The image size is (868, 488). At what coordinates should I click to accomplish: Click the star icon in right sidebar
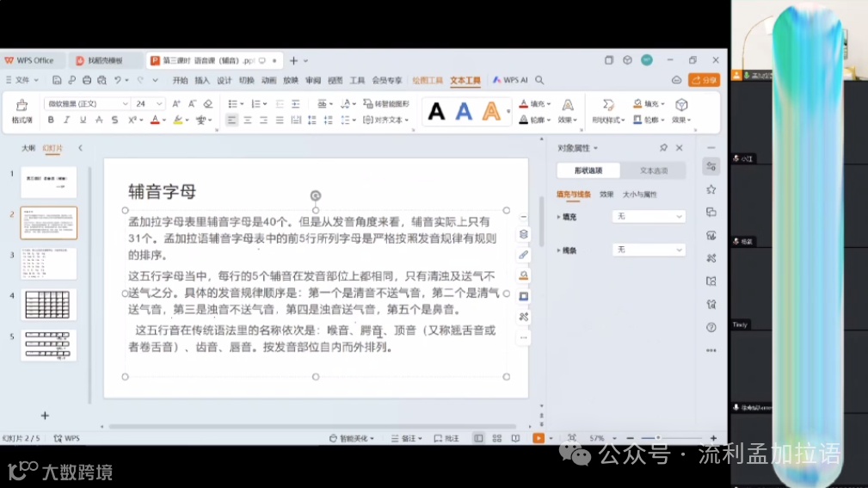(x=711, y=189)
